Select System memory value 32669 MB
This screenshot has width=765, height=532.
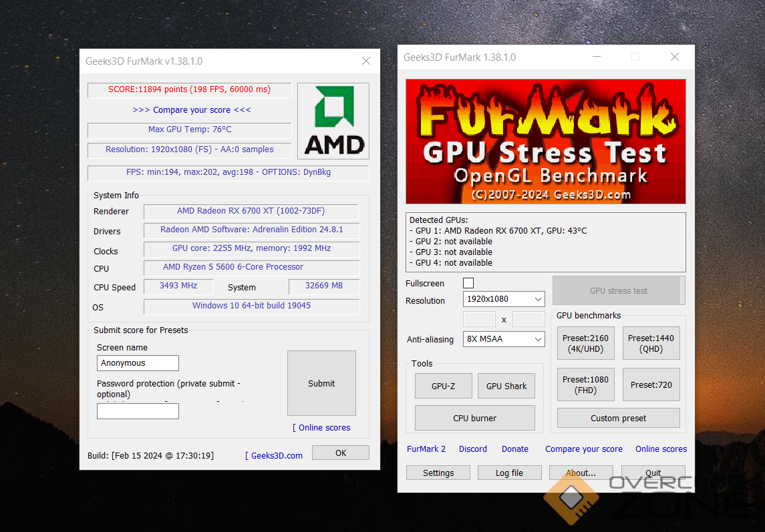tap(324, 286)
